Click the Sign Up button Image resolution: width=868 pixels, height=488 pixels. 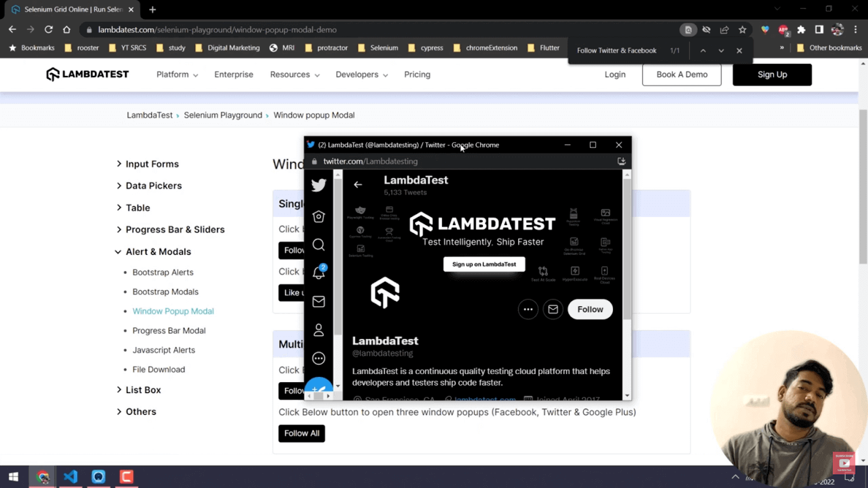(772, 75)
